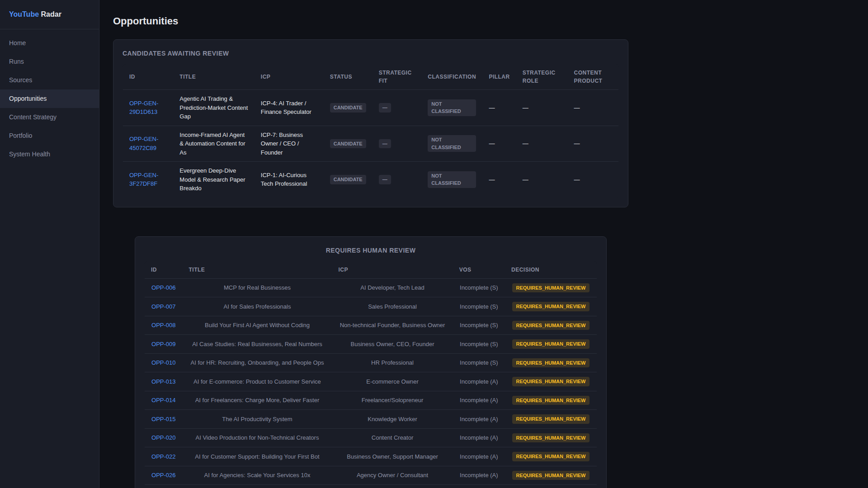This screenshot has height=488, width=868.
Task: Click the DECISION column header
Action: (x=525, y=270)
